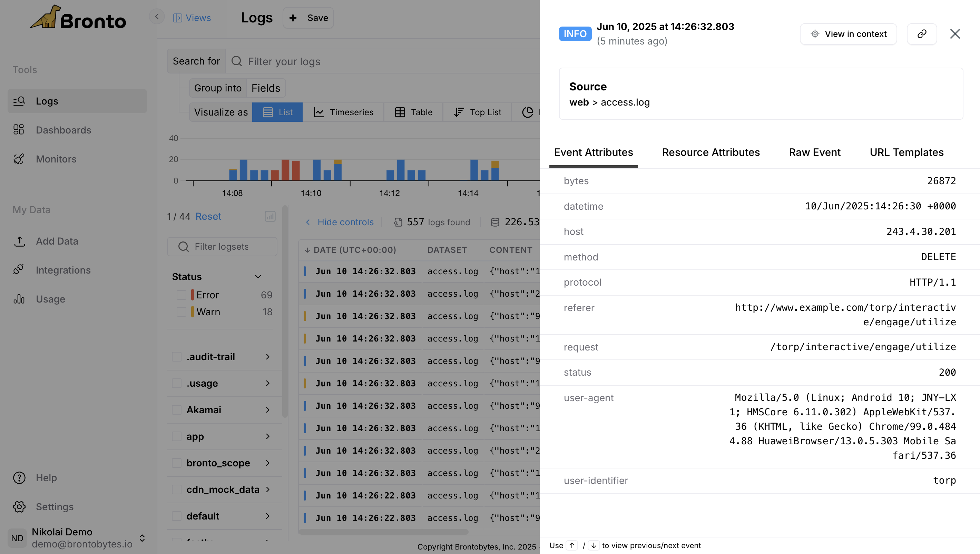Click the copy link icon button
The width and height of the screenshot is (980, 554).
[x=921, y=34]
